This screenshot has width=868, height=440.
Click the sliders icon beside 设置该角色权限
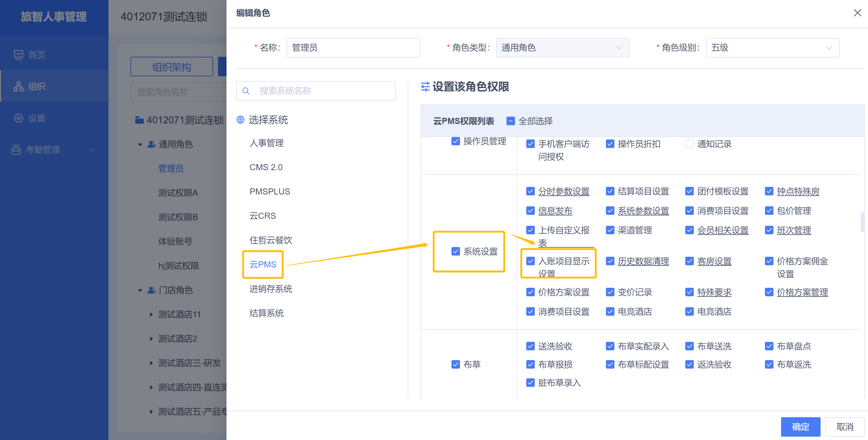click(x=425, y=87)
